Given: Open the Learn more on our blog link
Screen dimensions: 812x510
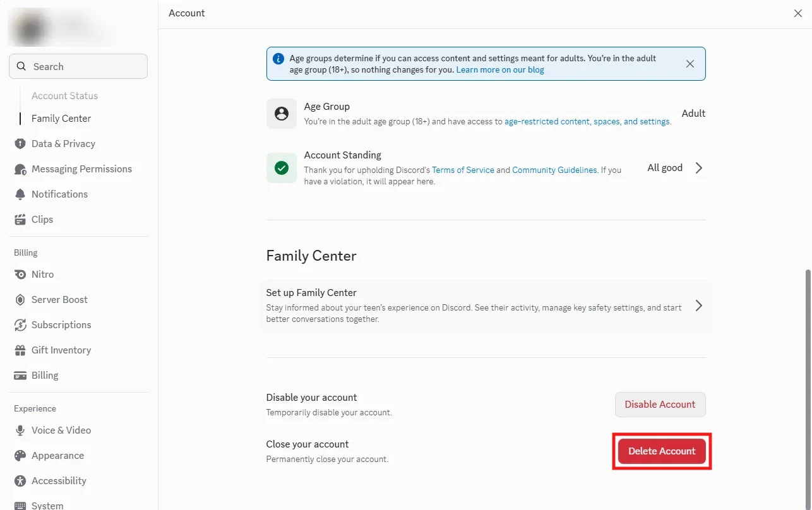Looking at the screenshot, I should tap(500, 70).
